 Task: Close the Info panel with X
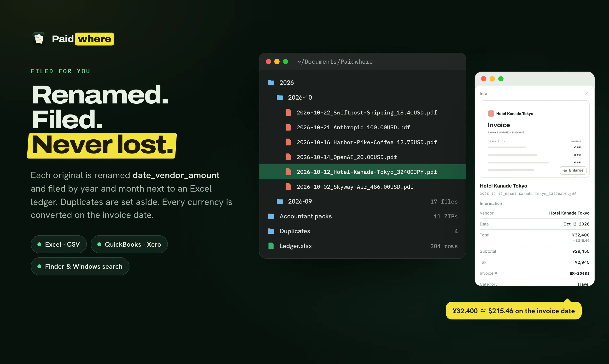(x=587, y=93)
